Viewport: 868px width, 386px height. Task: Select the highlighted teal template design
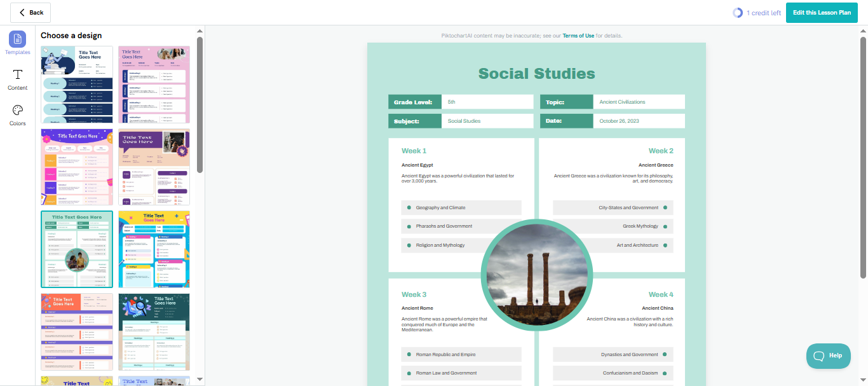coord(76,249)
